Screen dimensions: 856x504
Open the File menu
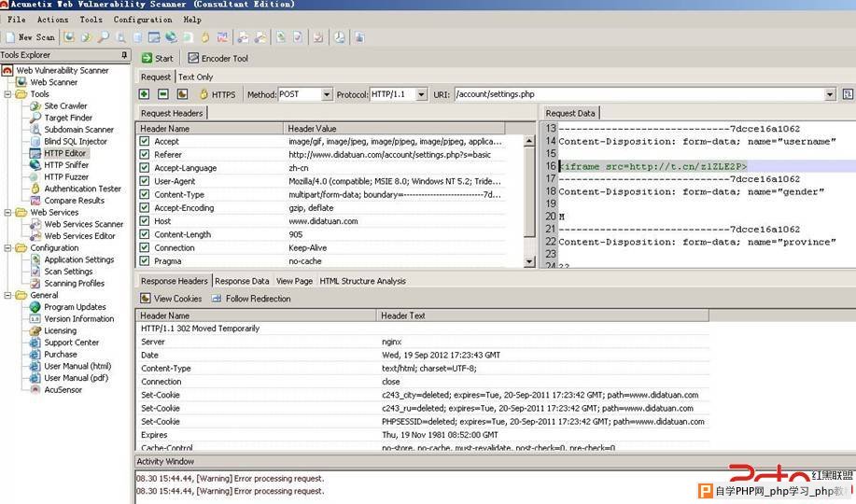(x=17, y=19)
